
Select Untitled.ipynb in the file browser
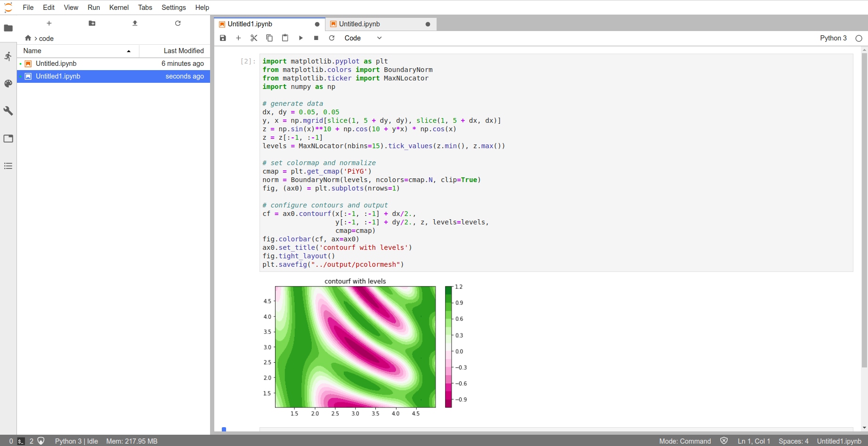(56, 64)
